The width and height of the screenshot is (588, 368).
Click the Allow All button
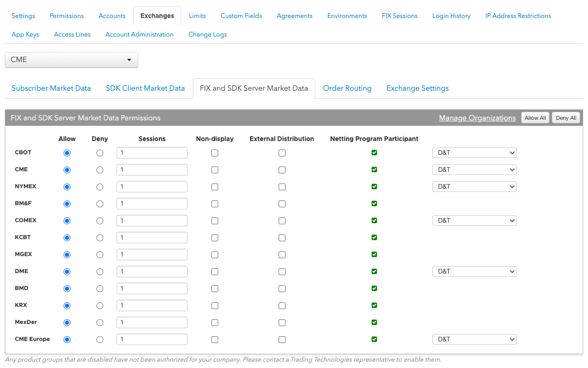pos(535,118)
